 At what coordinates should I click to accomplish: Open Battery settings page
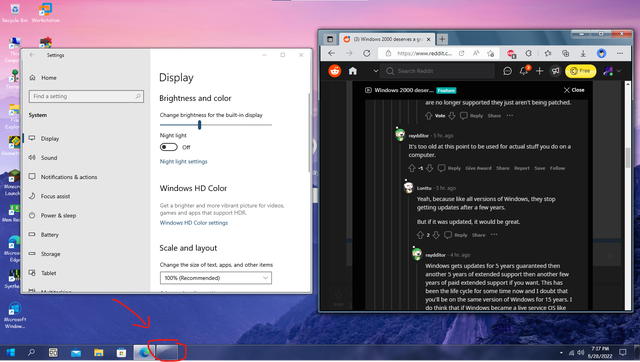coord(50,234)
